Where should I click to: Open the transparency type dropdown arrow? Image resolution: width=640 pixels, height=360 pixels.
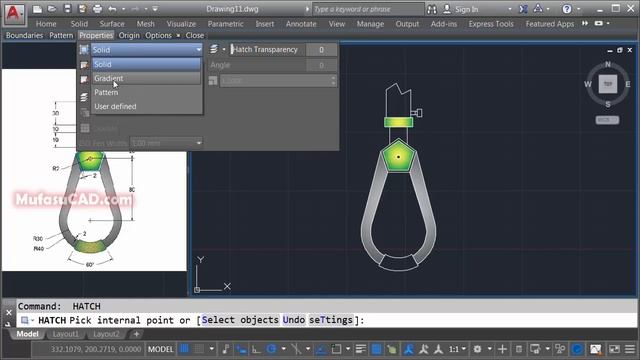click(x=224, y=49)
